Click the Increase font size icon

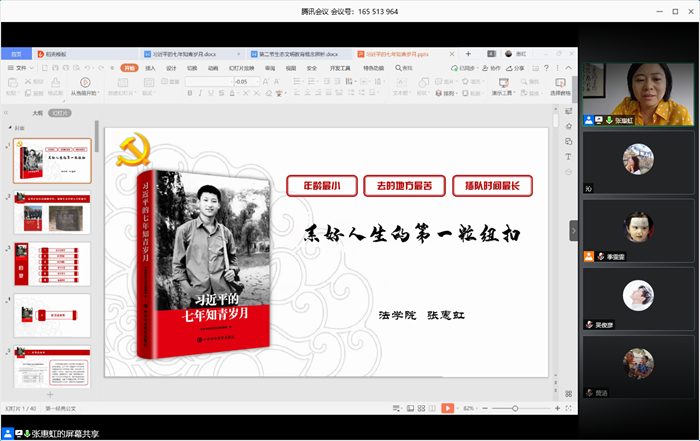point(266,82)
